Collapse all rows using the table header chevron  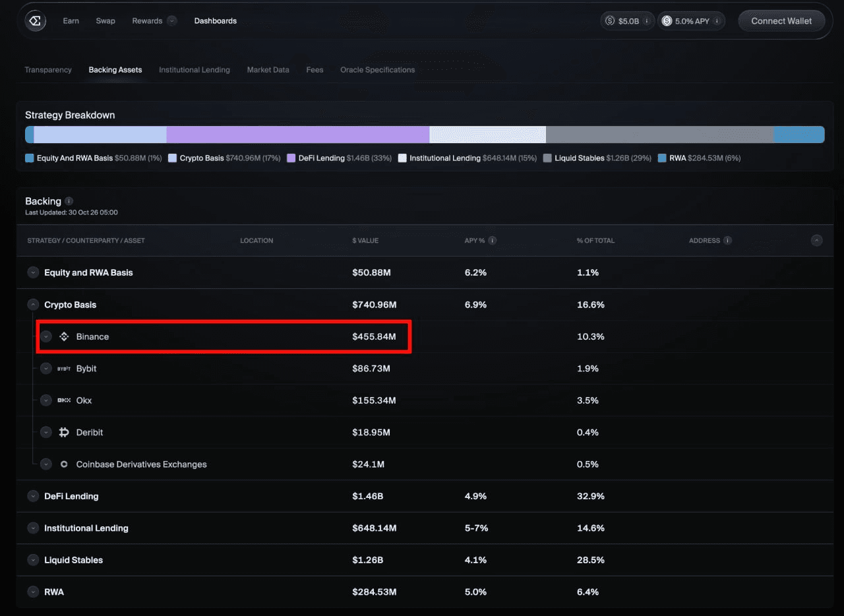coord(817,241)
